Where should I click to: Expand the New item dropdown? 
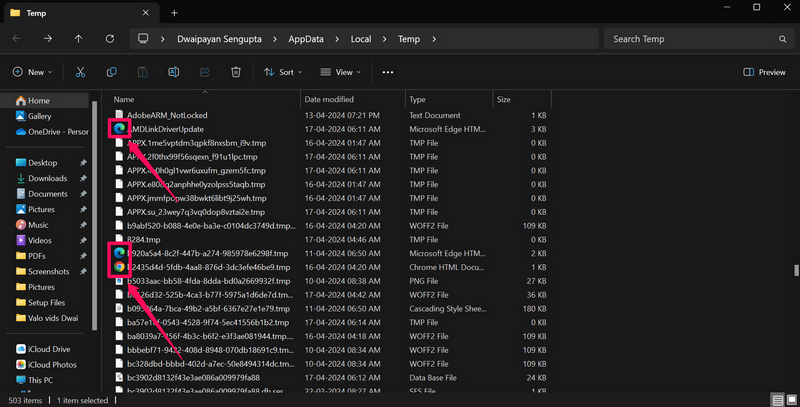(x=36, y=72)
